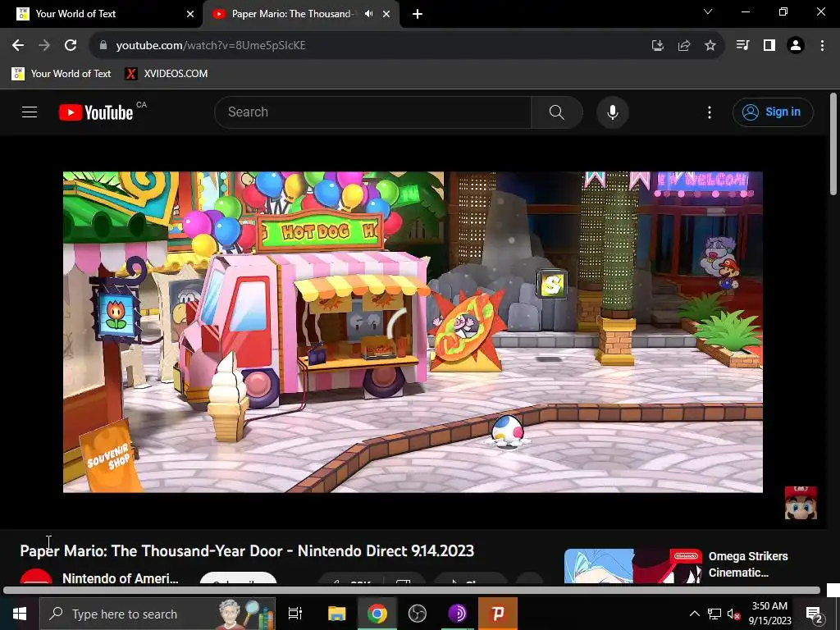Image resolution: width=840 pixels, height=630 pixels.
Task: Click the Paper Mario video player
Action: (x=413, y=331)
